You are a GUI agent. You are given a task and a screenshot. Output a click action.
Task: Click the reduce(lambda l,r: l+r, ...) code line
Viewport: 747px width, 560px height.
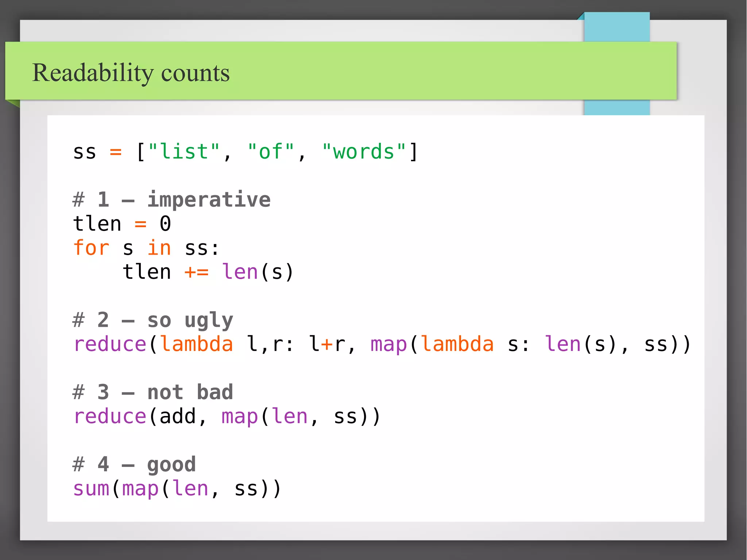click(382, 344)
